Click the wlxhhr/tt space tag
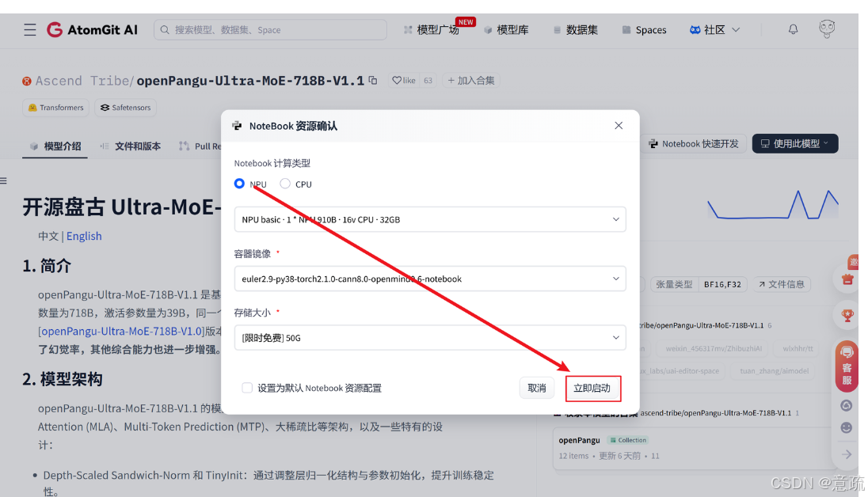 pos(798,349)
